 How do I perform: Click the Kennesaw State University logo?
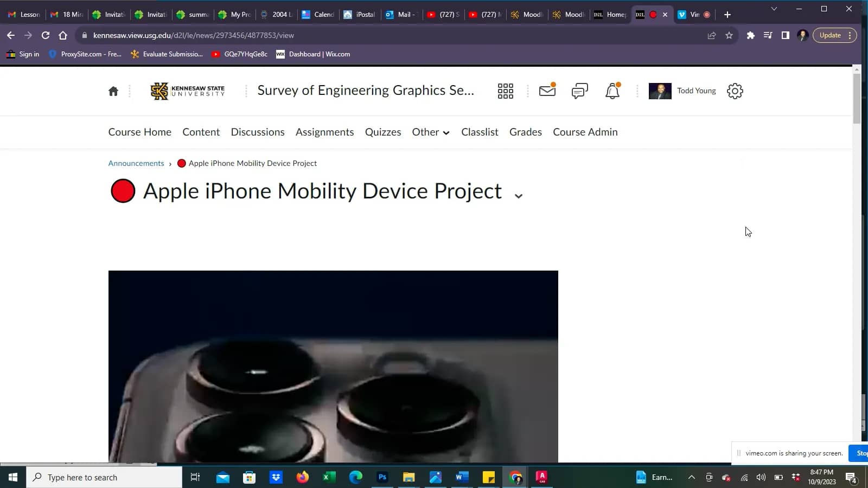coord(187,91)
